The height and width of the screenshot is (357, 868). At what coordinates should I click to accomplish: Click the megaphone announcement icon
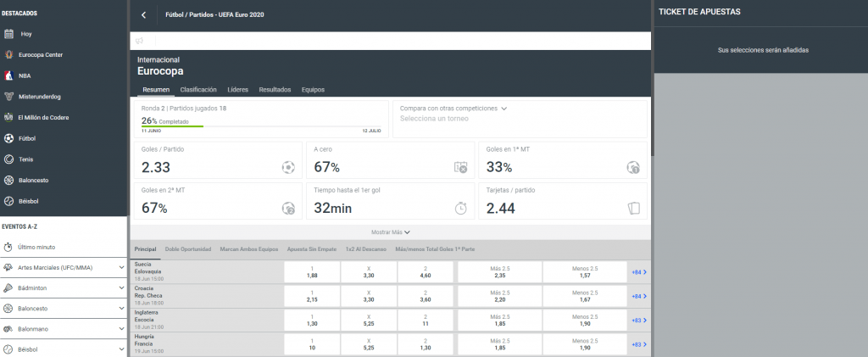pyautogui.click(x=139, y=41)
